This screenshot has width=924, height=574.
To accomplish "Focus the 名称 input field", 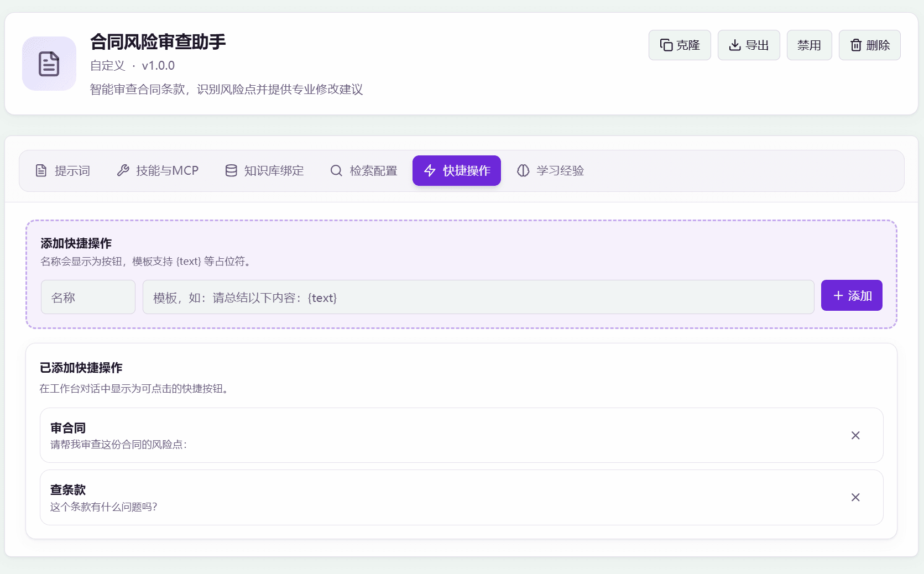I will [x=88, y=297].
